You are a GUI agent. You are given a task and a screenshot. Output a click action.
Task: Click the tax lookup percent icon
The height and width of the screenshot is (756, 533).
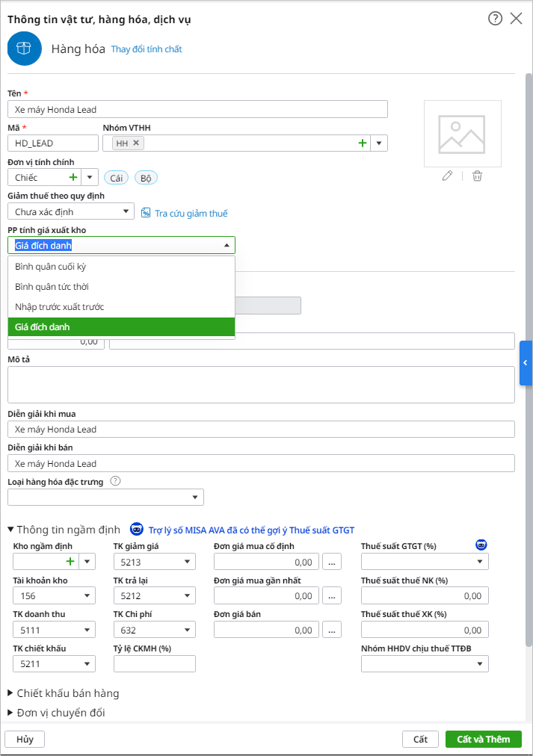coord(146,213)
